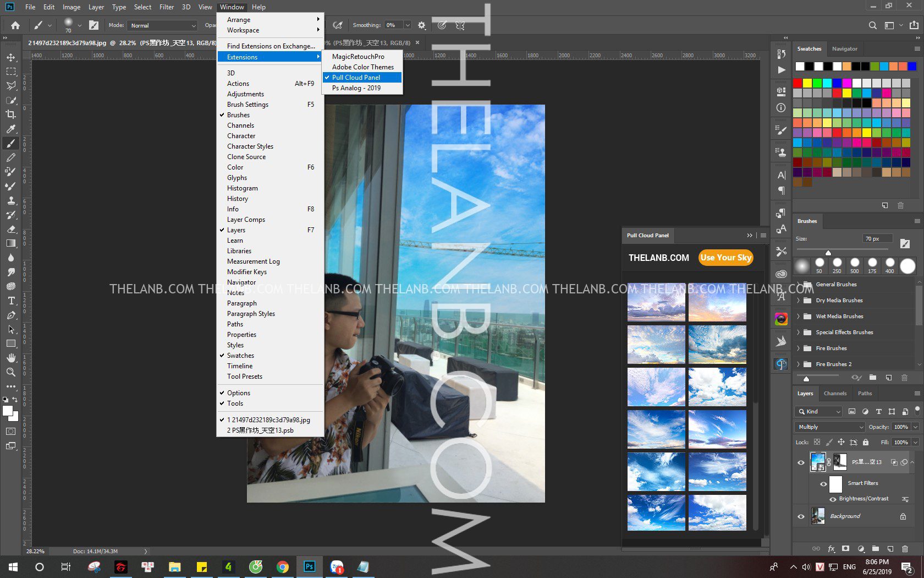The image size is (924, 578).
Task: Uncheck Pull Cloud Panel in Extensions submenu
Action: [356, 78]
